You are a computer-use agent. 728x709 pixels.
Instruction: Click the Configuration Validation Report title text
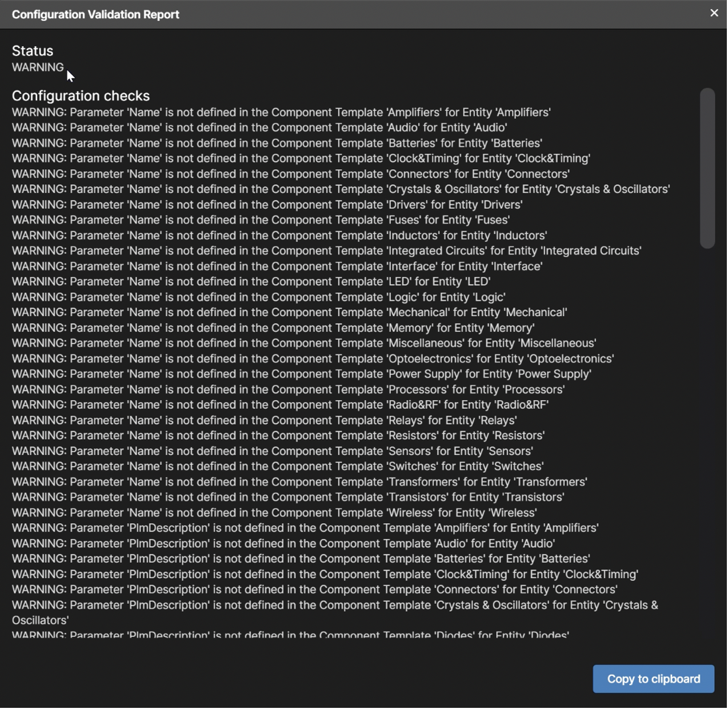[95, 15]
